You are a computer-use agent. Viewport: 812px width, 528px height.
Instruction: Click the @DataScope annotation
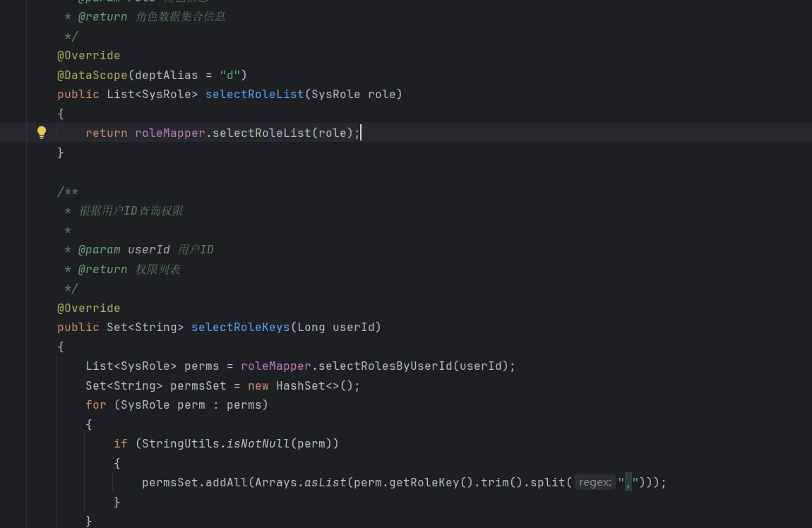pos(92,75)
